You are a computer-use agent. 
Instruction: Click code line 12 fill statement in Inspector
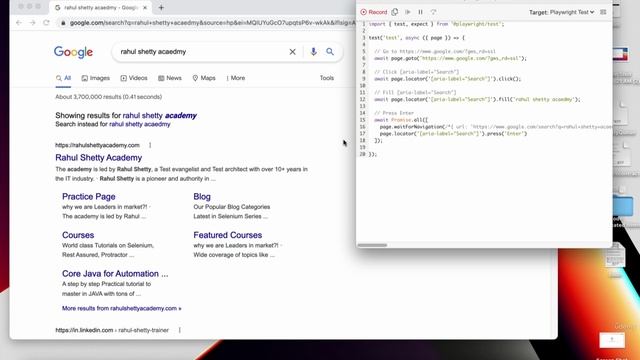[x=477, y=99]
